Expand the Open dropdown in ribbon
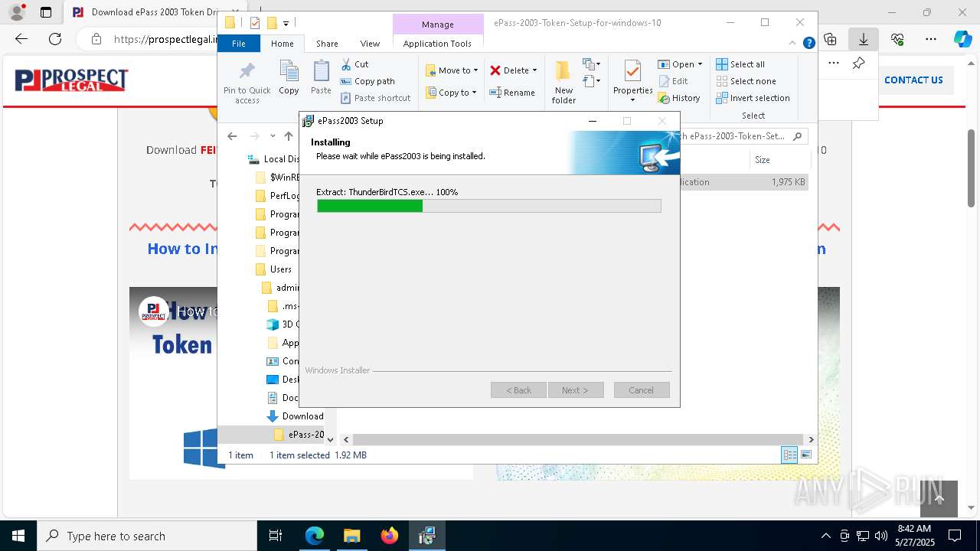The height and width of the screenshot is (551, 980). click(x=680, y=64)
